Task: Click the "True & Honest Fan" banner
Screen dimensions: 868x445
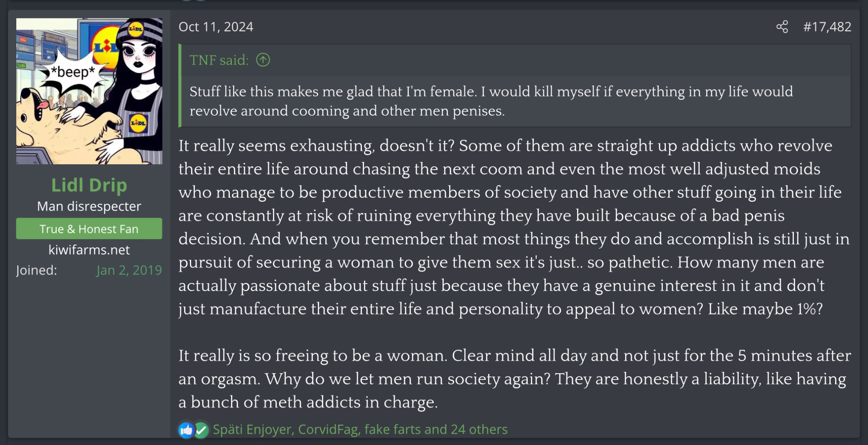Action: click(x=89, y=229)
